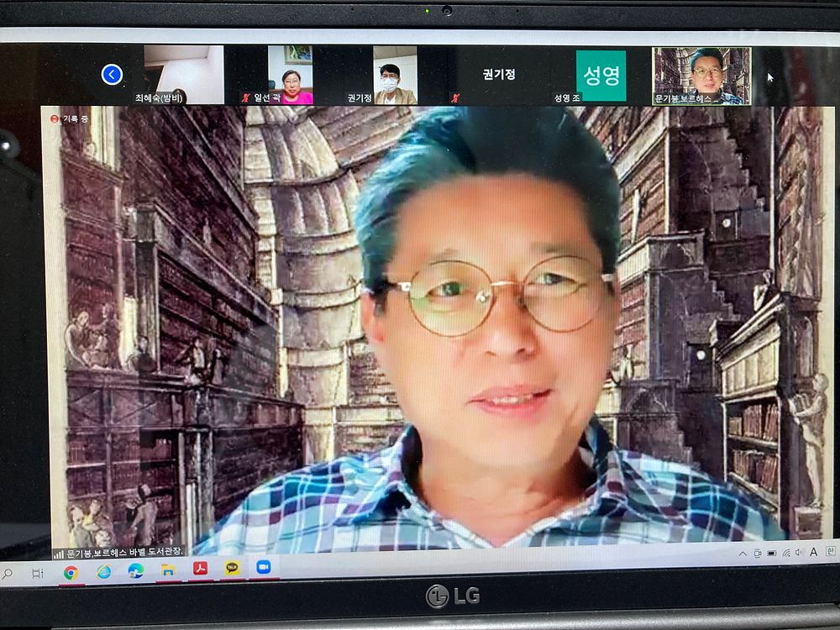The height and width of the screenshot is (630, 840).
Task: Select the 일선 곽 participant video thumbnail
Action: [290, 75]
